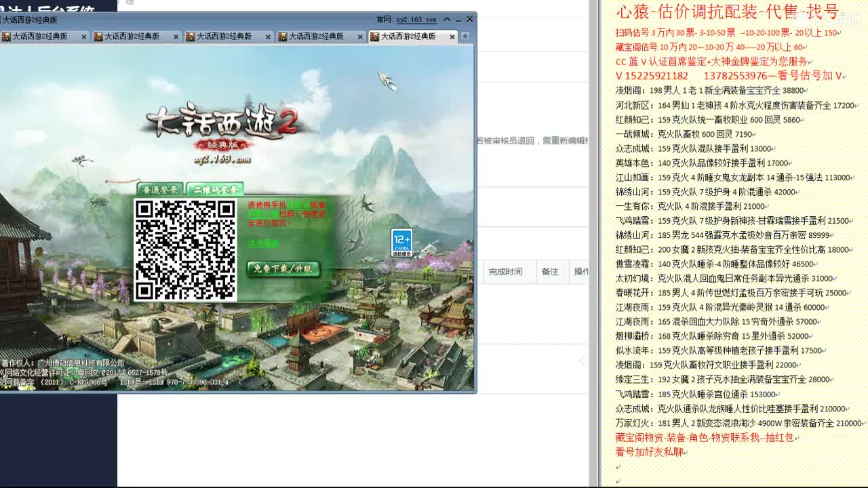
Task: Click the 操作 column header in background page
Action: coord(581,272)
